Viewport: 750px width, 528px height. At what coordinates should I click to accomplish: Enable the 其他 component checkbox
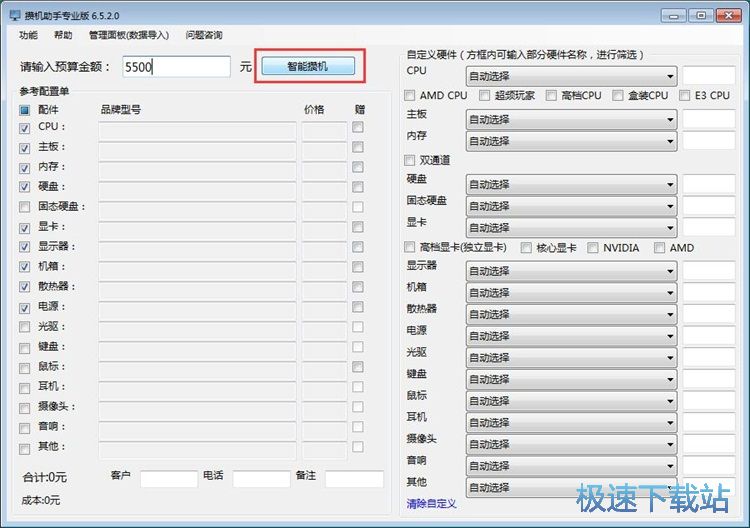[x=24, y=449]
